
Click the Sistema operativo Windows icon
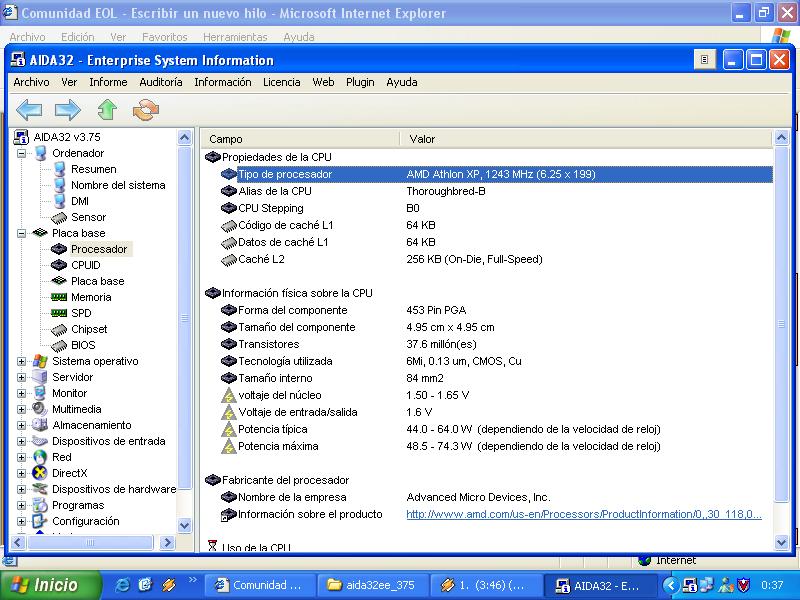40,361
